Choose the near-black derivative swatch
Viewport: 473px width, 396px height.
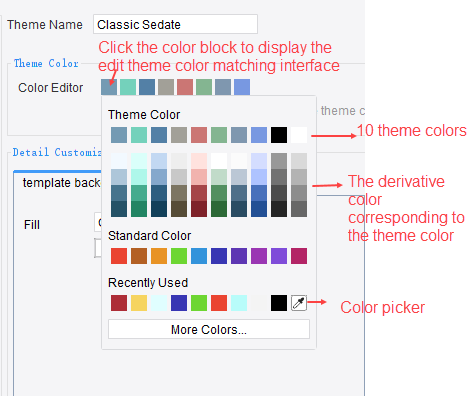point(279,209)
